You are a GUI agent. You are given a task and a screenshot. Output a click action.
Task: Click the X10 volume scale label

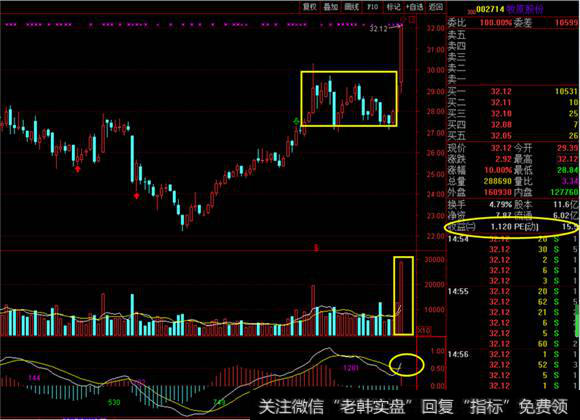point(424,330)
